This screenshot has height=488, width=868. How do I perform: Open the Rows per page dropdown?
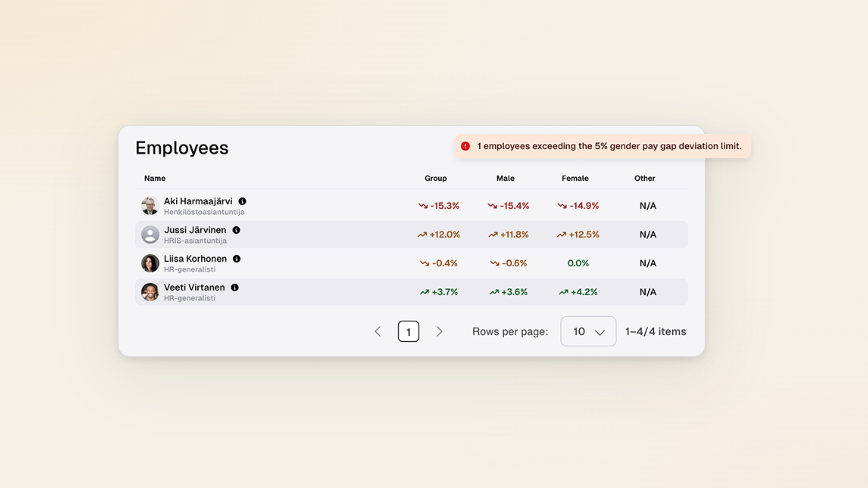(x=588, y=331)
